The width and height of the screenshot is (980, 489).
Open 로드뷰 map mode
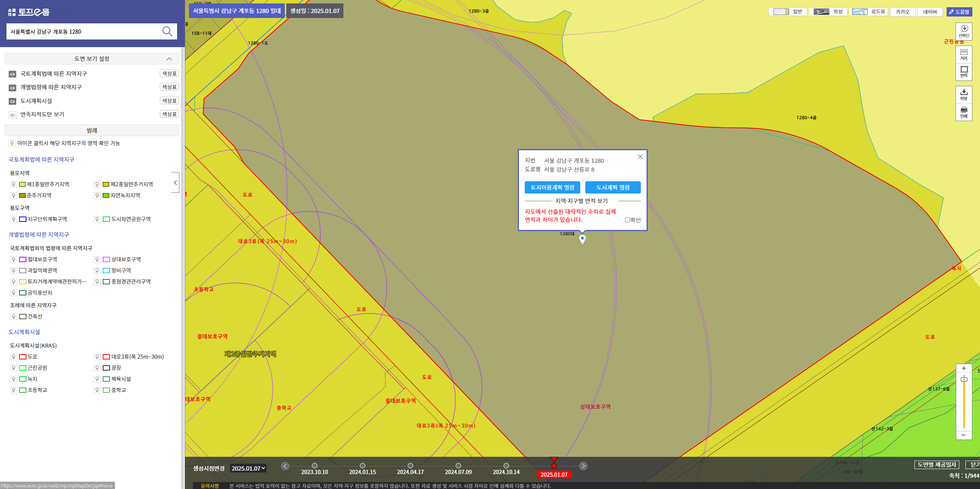coord(868,11)
